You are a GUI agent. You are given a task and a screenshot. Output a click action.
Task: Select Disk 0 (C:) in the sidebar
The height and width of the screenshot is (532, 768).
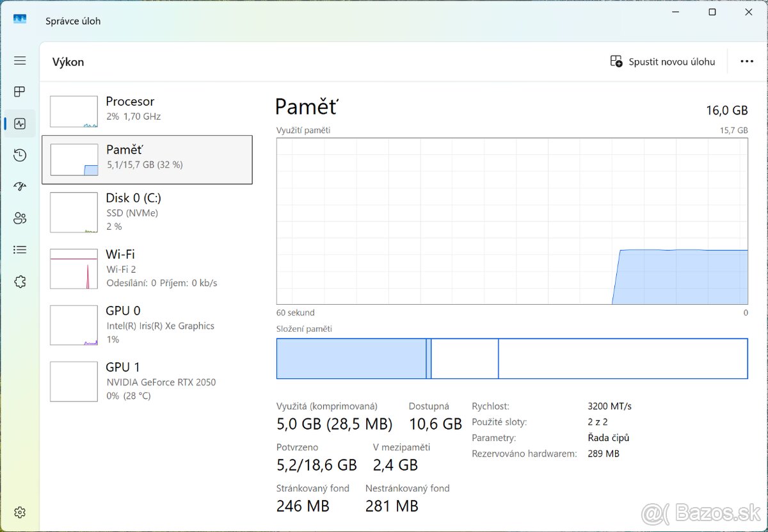click(x=148, y=211)
